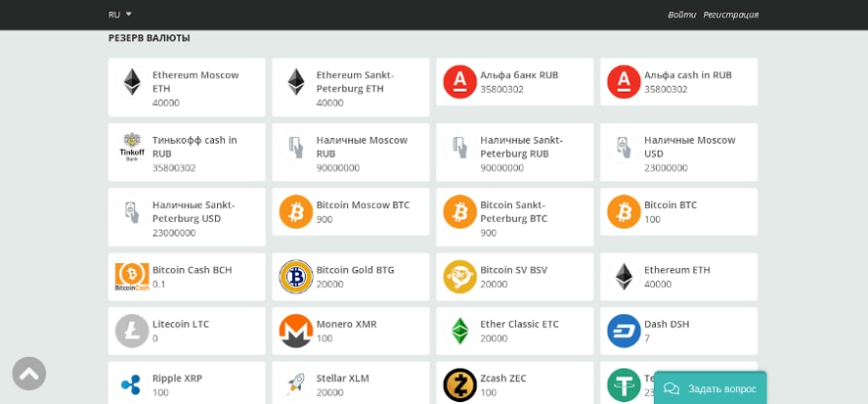Click the Ethereum Moscow ETH diamond icon
Image resolution: width=868 pixels, height=404 pixels.
pos(132,82)
